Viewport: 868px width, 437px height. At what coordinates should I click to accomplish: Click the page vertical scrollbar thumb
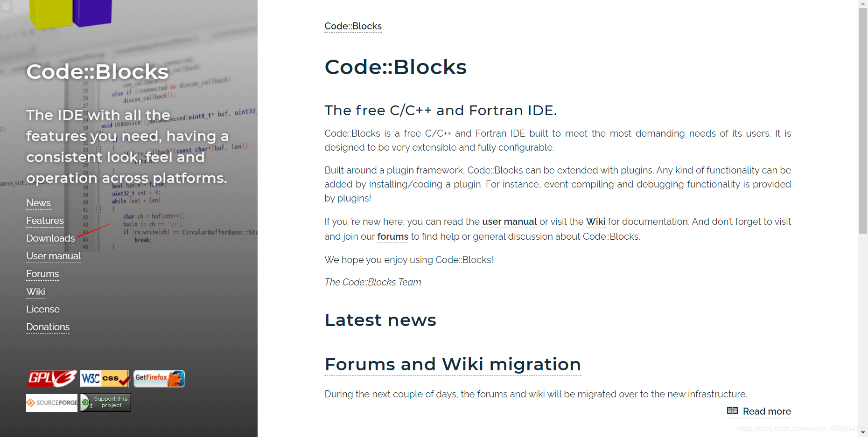click(x=863, y=120)
